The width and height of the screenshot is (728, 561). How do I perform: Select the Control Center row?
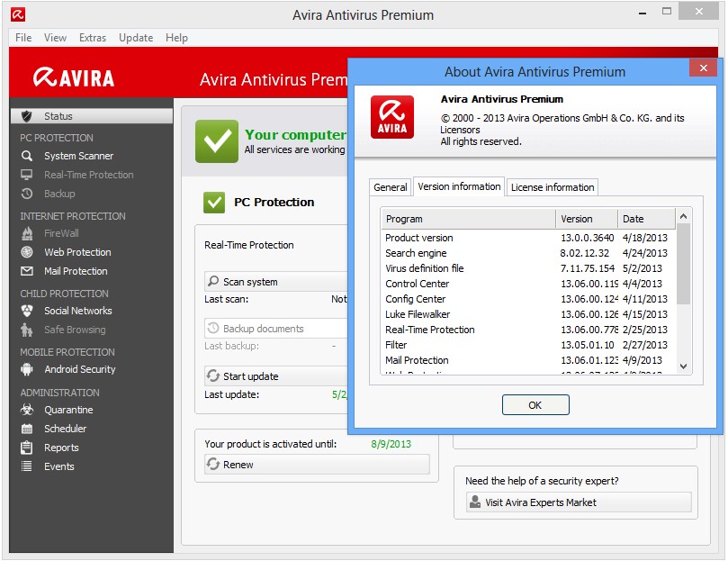click(526, 284)
